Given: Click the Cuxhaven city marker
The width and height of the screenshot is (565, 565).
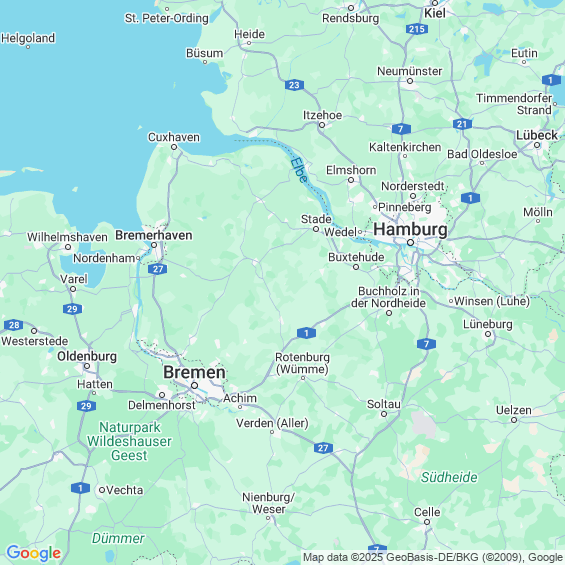Looking at the screenshot, I should click(x=174, y=147).
